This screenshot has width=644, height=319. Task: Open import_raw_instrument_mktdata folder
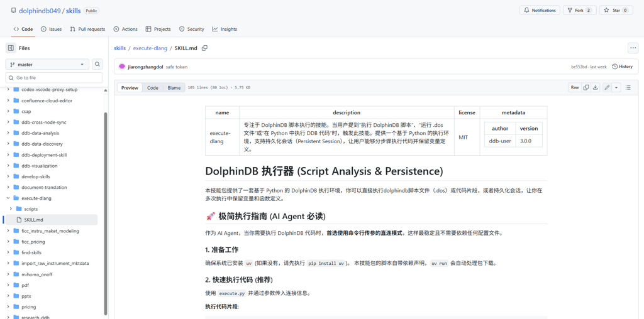(x=55, y=263)
